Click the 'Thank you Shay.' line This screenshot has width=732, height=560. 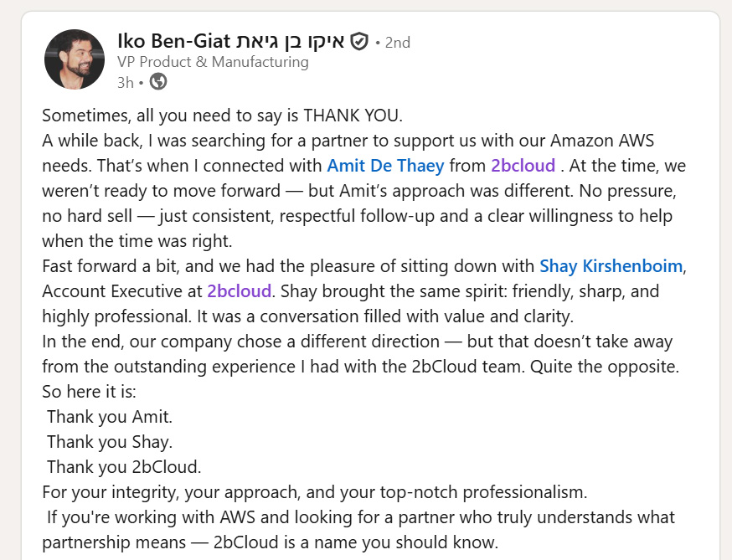pos(110,442)
